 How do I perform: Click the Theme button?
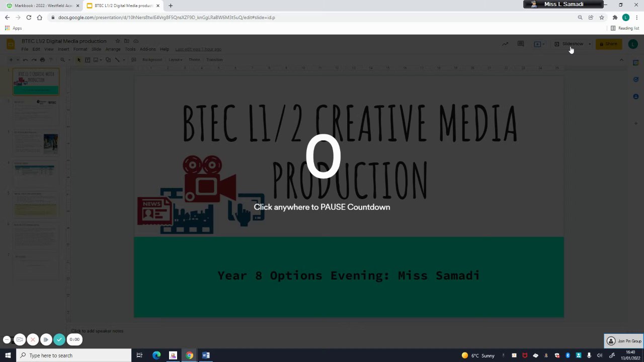point(194,60)
